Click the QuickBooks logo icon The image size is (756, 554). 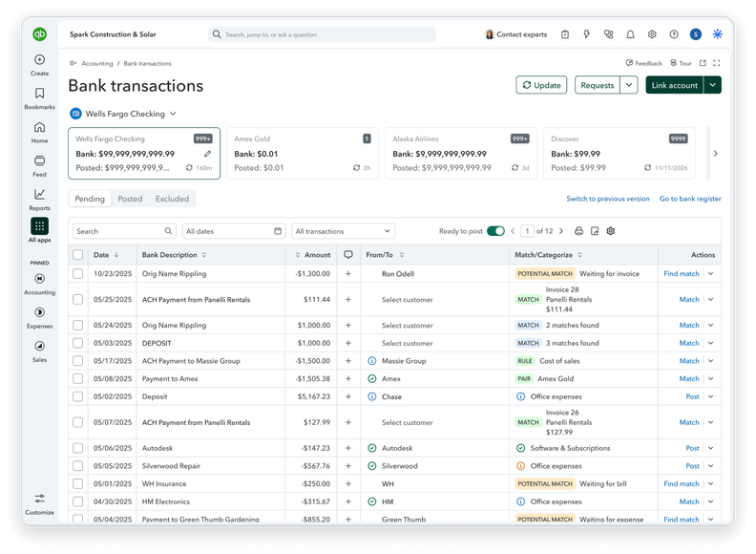[x=39, y=34]
